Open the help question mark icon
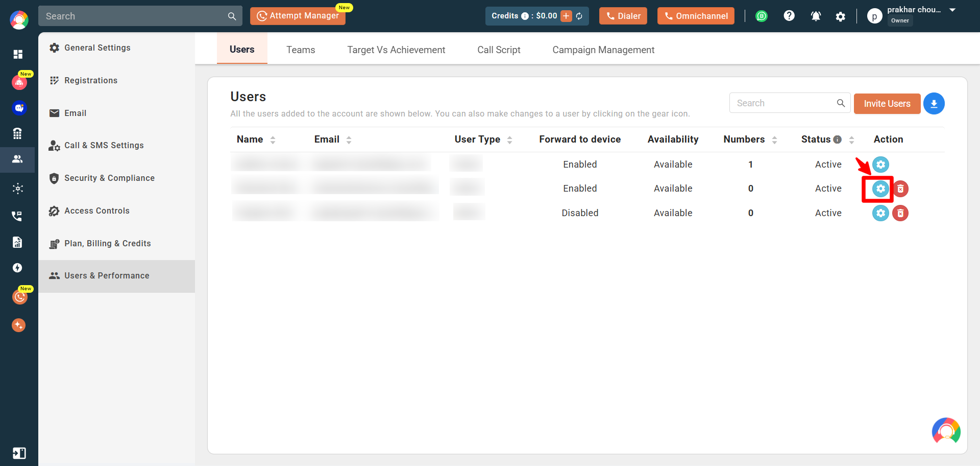 (789, 16)
